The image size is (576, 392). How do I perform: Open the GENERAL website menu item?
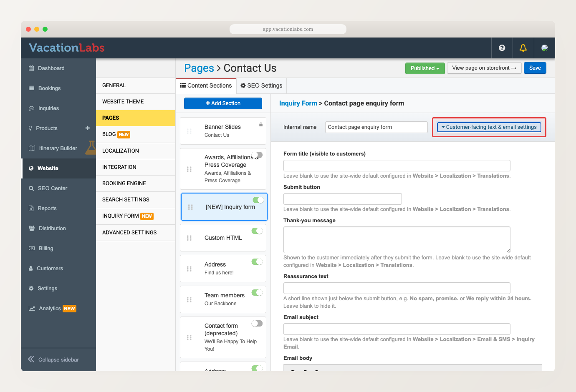tap(136, 85)
